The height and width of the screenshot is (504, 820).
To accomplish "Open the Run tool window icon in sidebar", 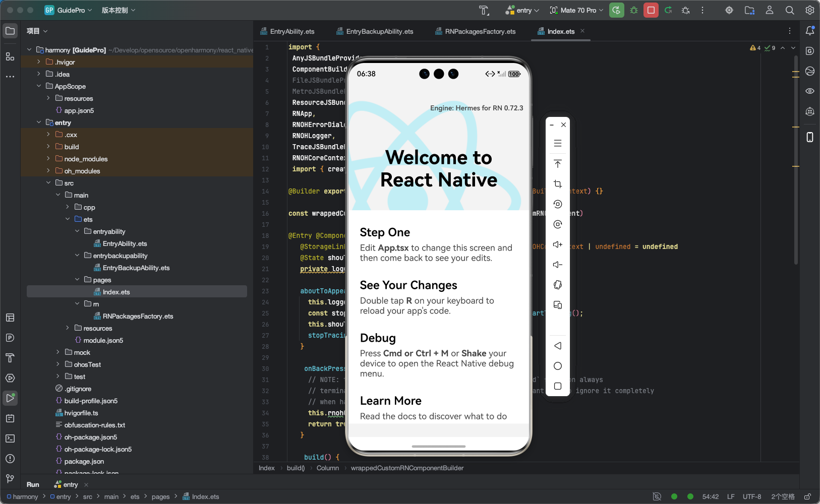I will point(10,398).
